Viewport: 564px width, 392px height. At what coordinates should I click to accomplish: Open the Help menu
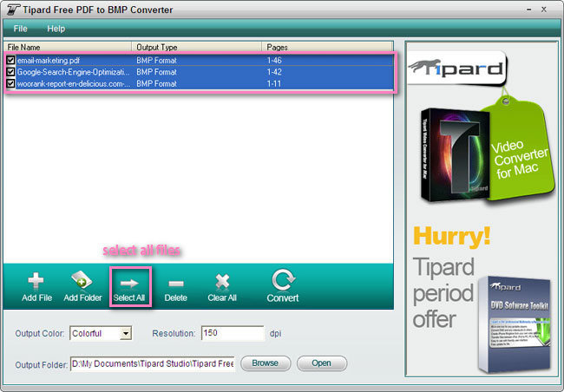coord(56,29)
